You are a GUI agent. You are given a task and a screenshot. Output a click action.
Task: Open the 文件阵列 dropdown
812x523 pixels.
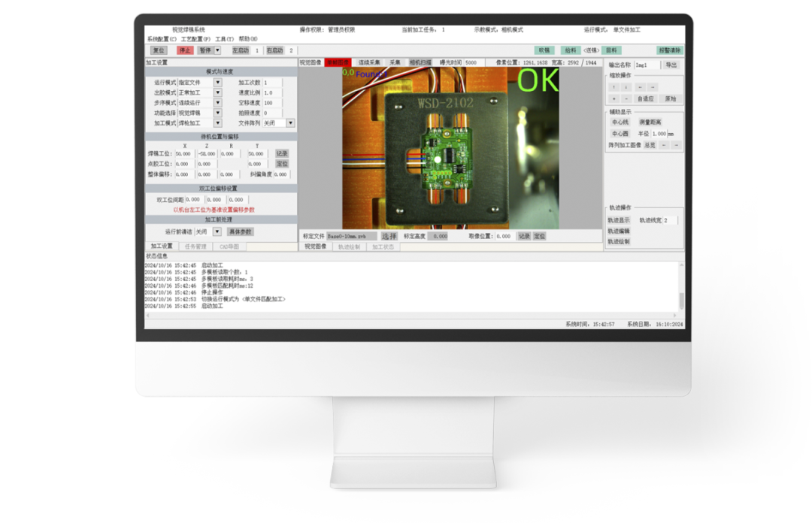[290, 123]
